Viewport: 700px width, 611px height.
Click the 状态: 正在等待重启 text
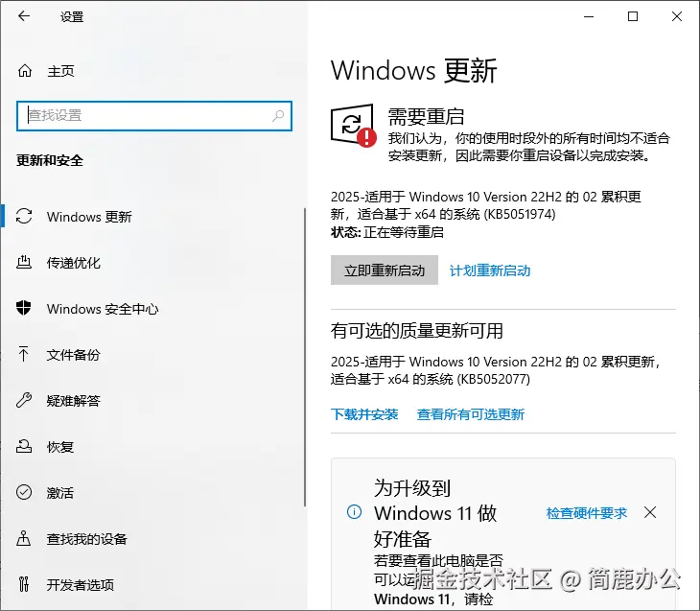click(x=387, y=232)
